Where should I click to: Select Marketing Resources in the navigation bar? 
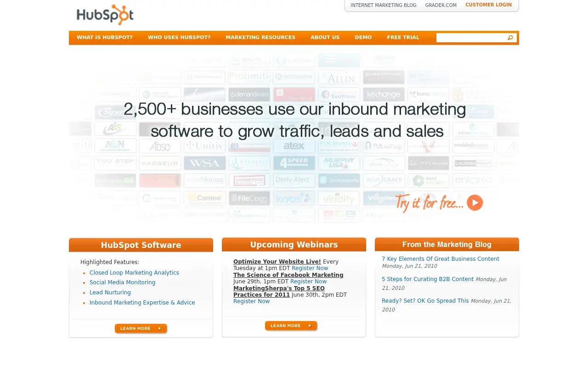[260, 38]
